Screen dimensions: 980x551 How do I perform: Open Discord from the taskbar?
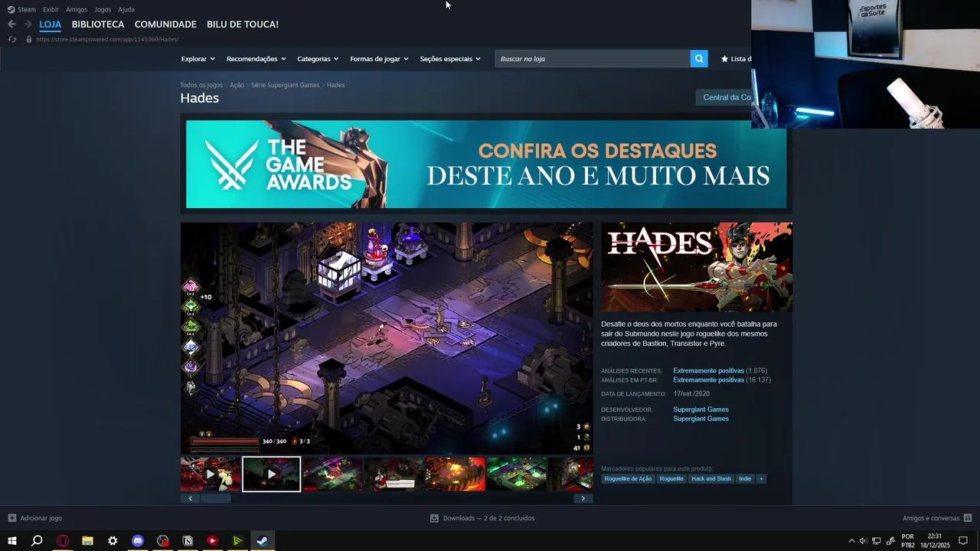138,541
